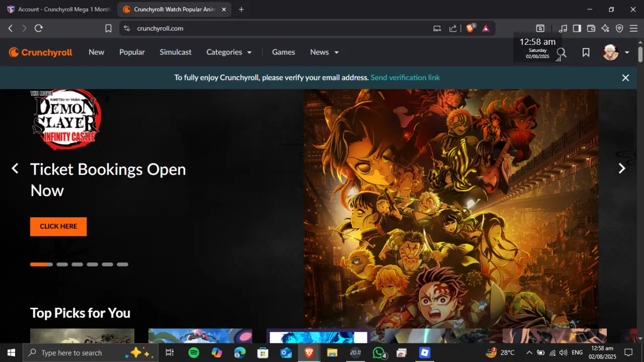This screenshot has height=362, width=644.
Task: Dismiss the email verification banner
Action: (625, 78)
